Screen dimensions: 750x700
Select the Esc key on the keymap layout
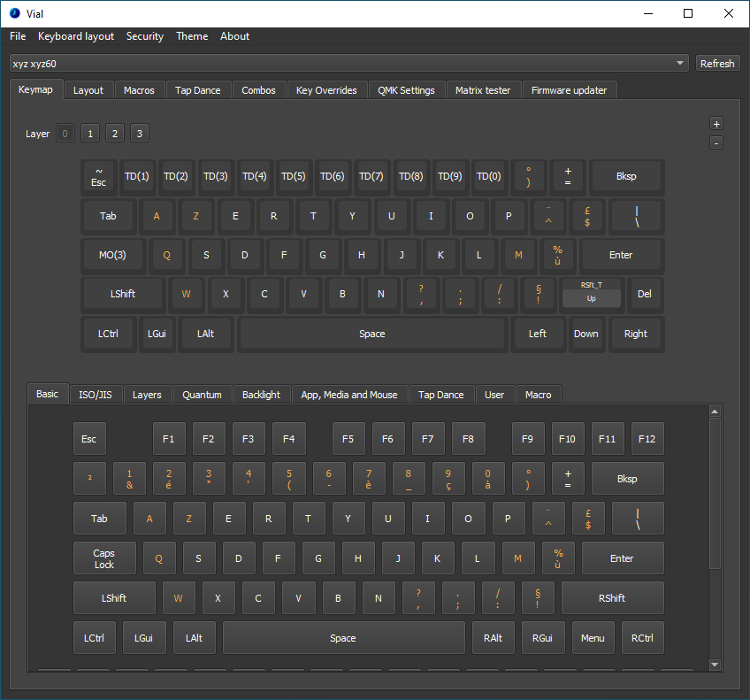tap(98, 176)
